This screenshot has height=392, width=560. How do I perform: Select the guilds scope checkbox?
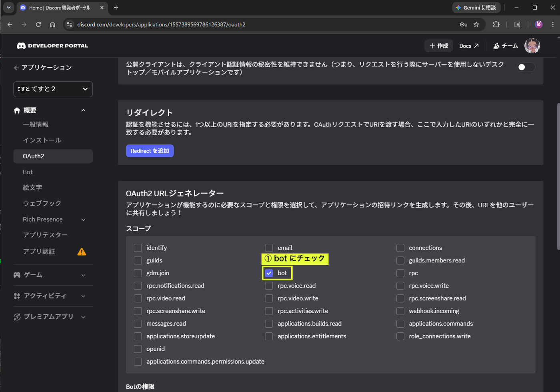(x=138, y=260)
